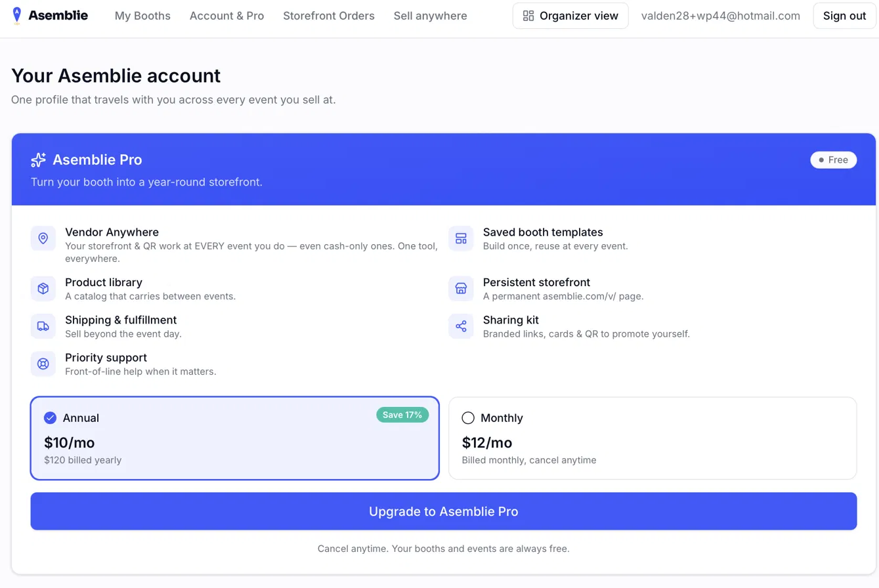Click the "$120 billed yearly" text
Image resolution: width=879 pixels, height=588 pixels.
tap(83, 460)
